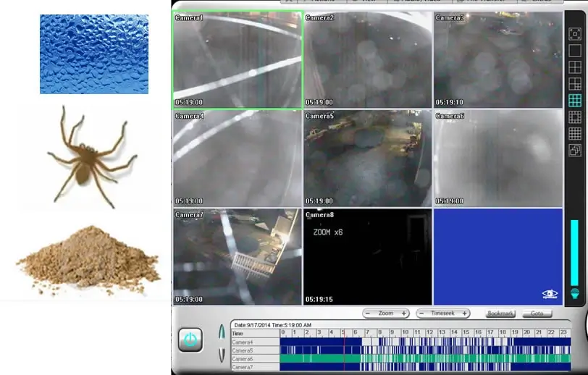
Task: Switch to single camera layout
Action: [575, 51]
